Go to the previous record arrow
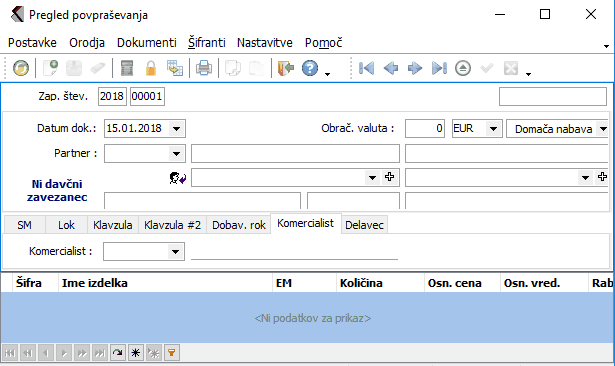 [391, 68]
